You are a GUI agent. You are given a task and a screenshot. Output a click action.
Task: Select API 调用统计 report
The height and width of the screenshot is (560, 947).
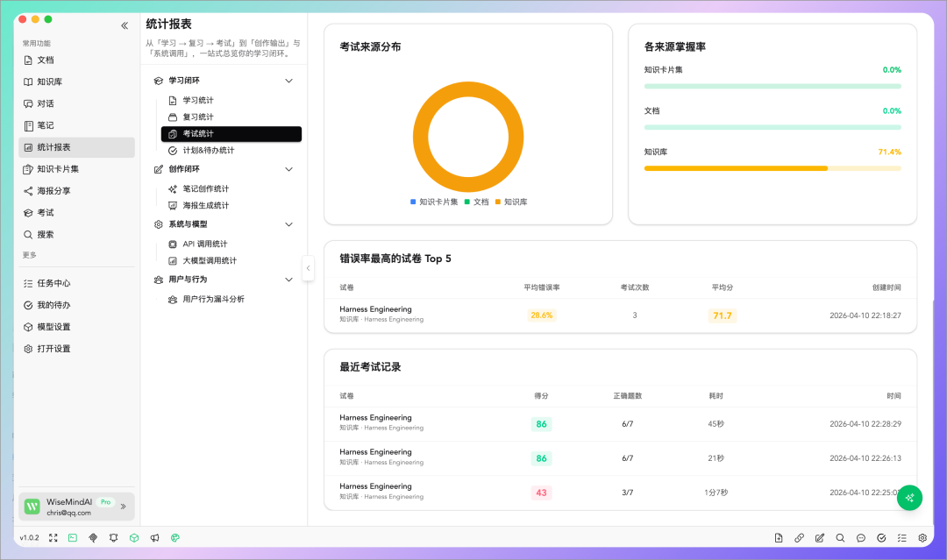point(231,244)
